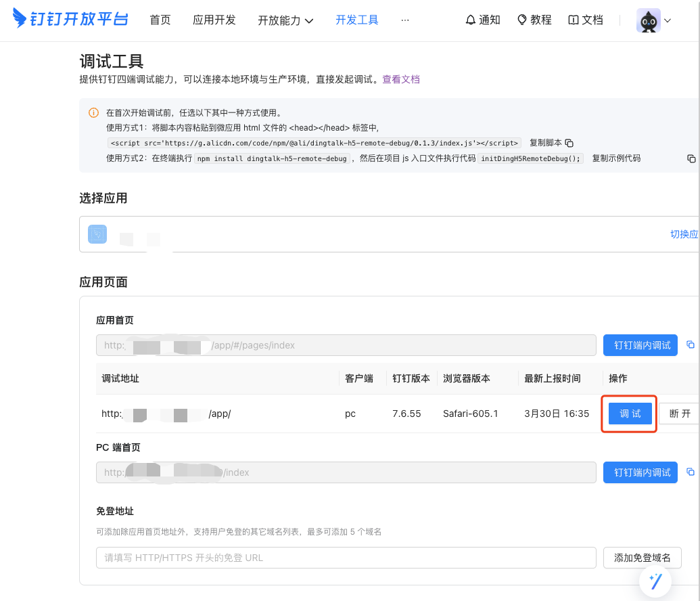This screenshot has height=601, width=700.
Task: Click 调试 button in the pc row
Action: [630, 414]
